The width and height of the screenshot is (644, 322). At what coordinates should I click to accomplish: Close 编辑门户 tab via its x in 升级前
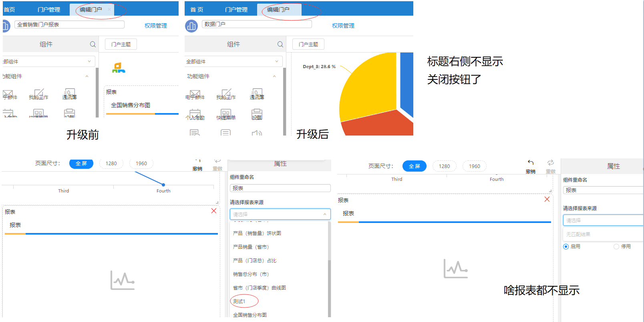[x=109, y=9]
